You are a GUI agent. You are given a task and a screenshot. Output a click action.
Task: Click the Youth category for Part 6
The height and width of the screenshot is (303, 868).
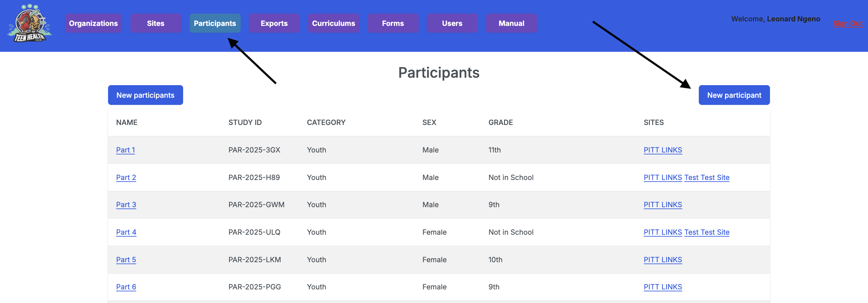coord(316,287)
